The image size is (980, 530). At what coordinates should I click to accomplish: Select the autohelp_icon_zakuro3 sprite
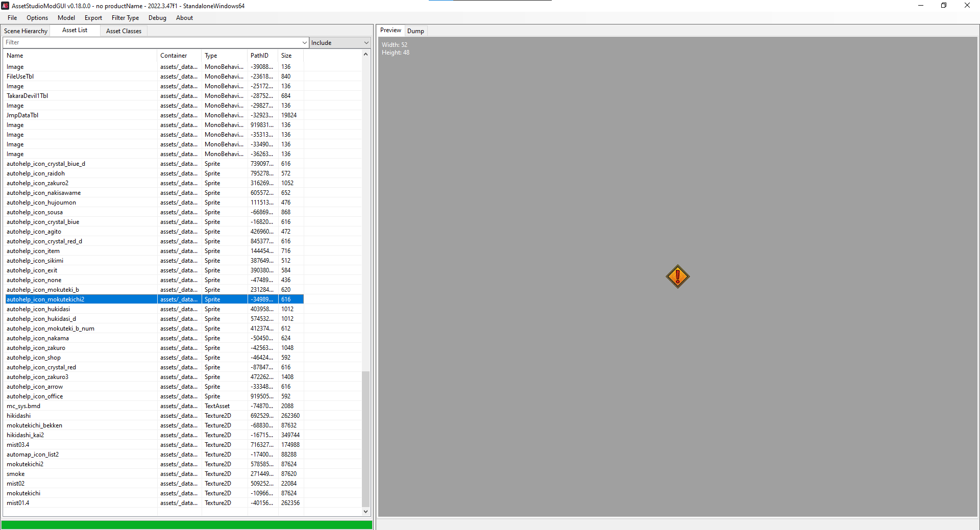(x=154, y=377)
